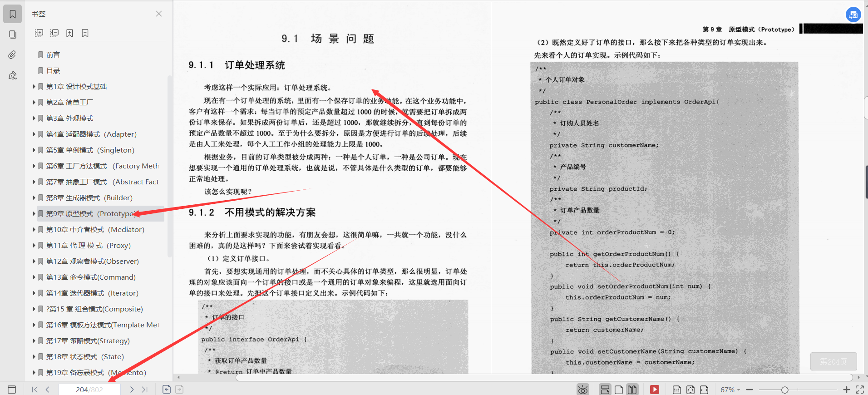Add a new bookmark icon
The height and width of the screenshot is (395, 868).
(69, 33)
